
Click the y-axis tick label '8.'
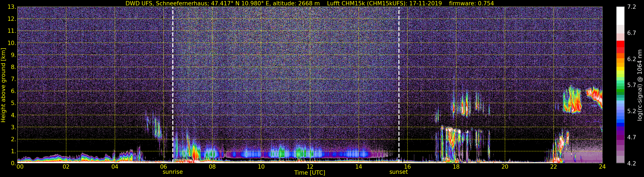click(x=13, y=67)
